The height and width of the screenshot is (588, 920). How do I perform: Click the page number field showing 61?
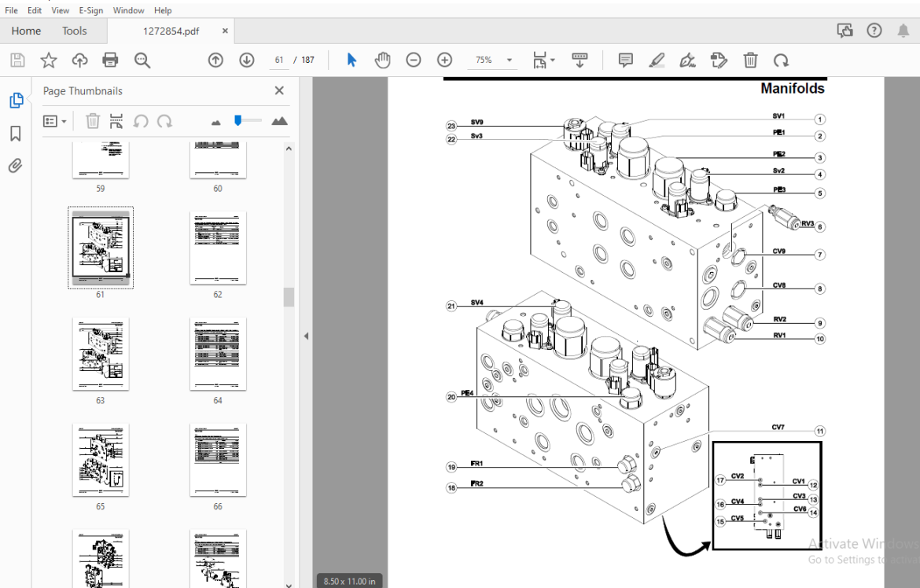point(279,60)
